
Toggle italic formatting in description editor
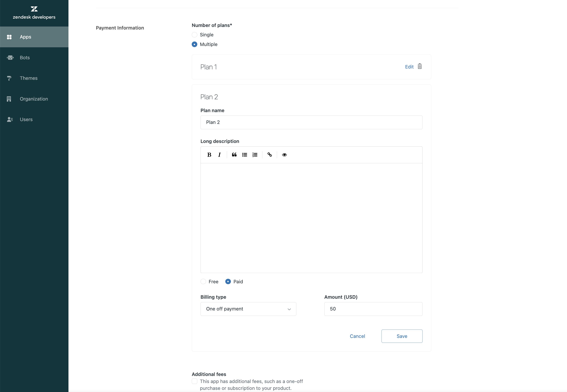(x=219, y=155)
